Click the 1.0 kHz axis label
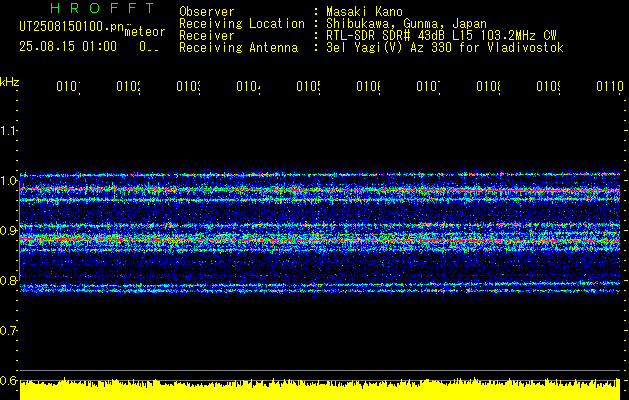629x400 pixels. [9, 180]
